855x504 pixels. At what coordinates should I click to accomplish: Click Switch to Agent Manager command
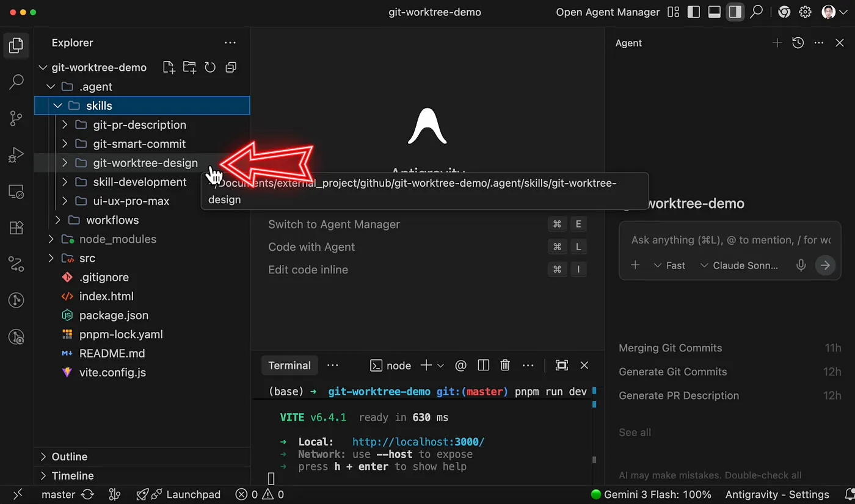click(x=334, y=225)
